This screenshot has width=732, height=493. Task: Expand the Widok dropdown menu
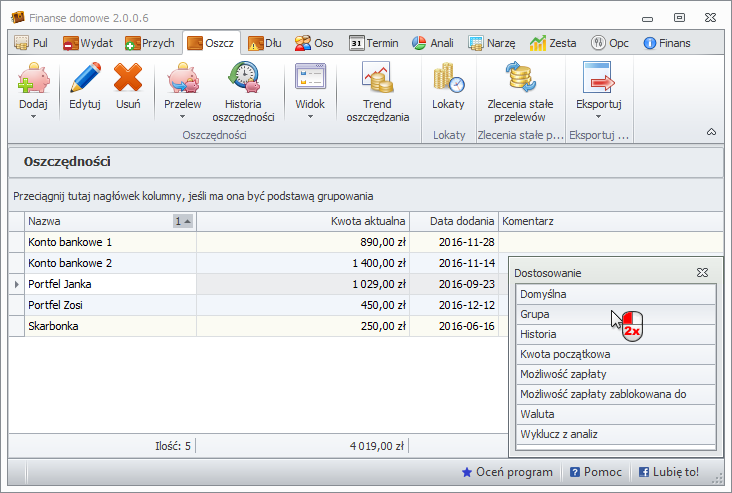310,117
